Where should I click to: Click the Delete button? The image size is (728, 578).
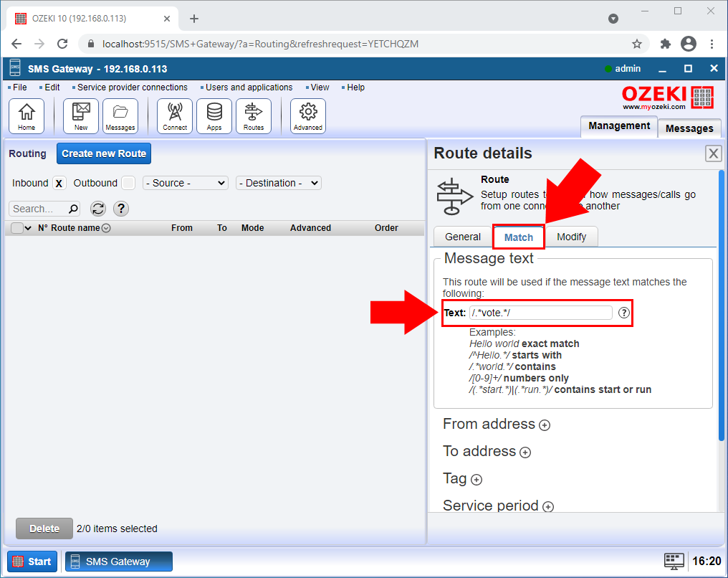point(44,529)
